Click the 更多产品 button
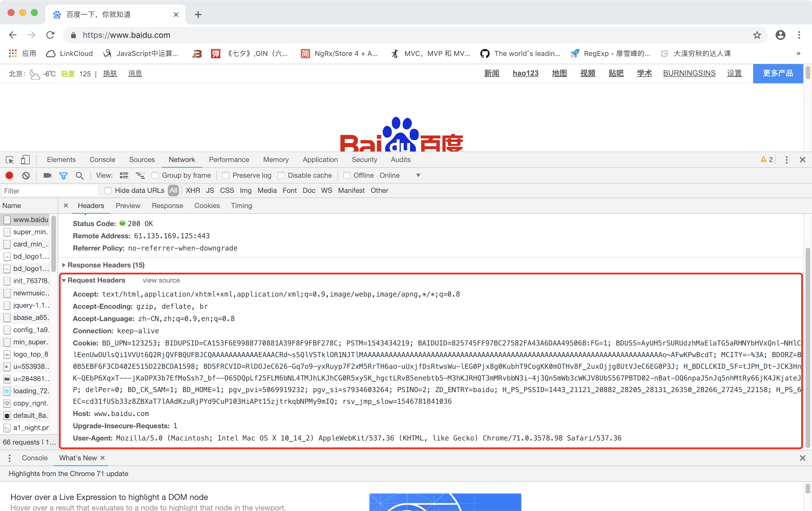The image size is (812, 511). pos(778,73)
